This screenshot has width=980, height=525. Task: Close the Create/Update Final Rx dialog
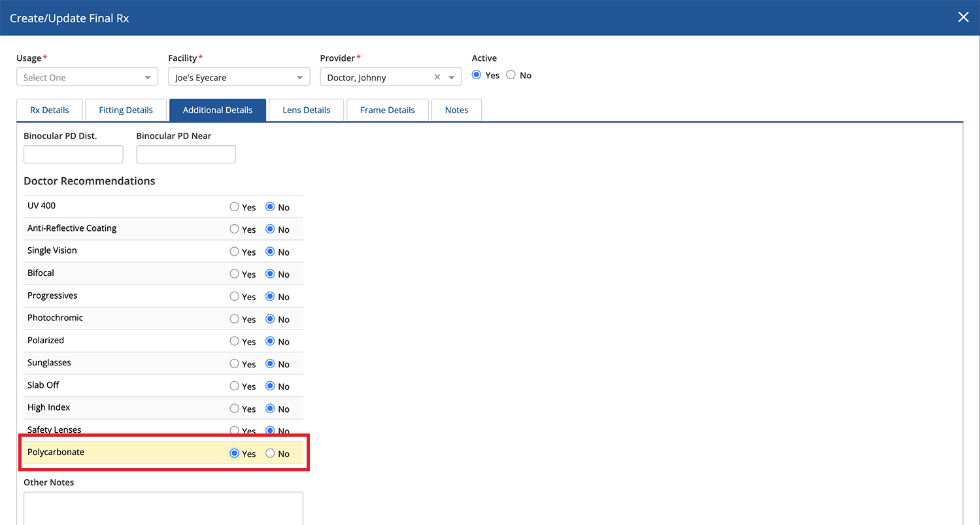(963, 18)
